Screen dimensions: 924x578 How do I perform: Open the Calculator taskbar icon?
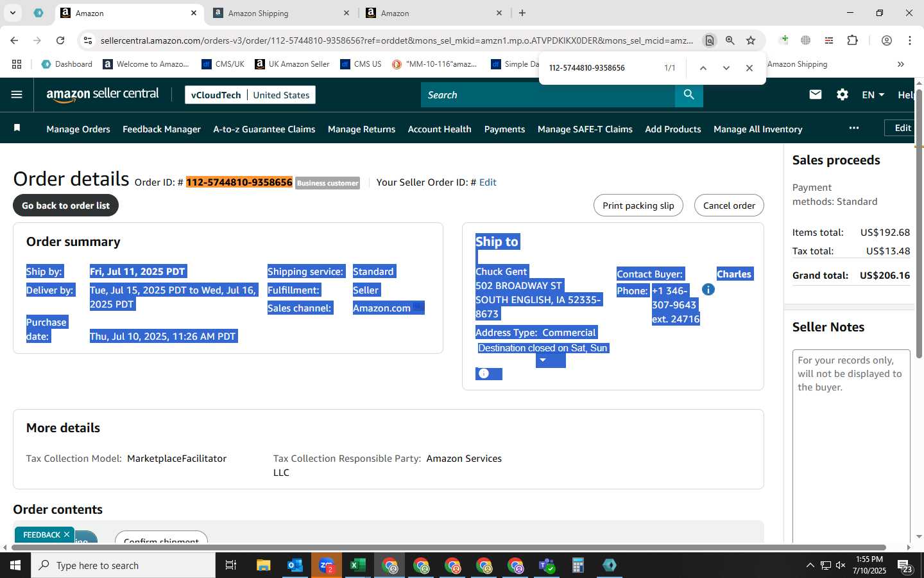(578, 565)
